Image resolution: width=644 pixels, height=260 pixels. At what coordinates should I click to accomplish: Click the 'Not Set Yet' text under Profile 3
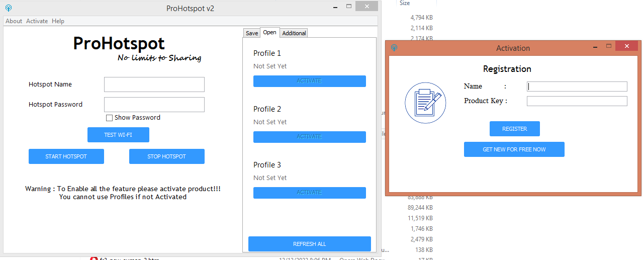coord(270,178)
